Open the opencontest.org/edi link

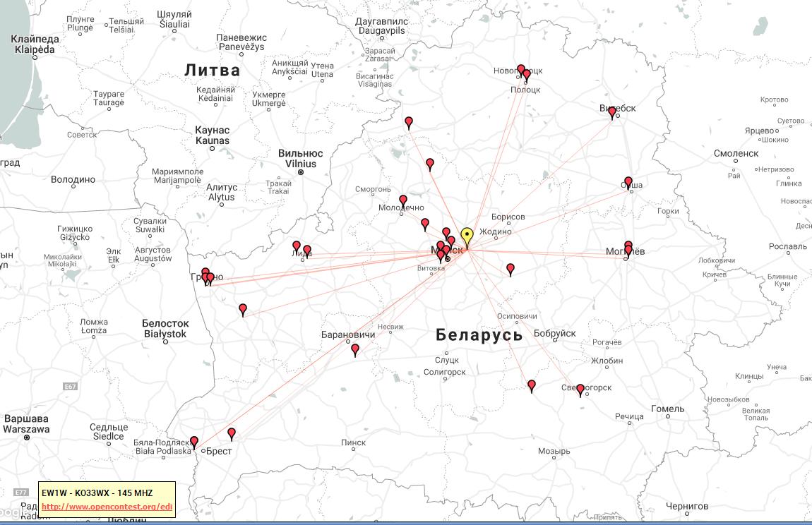[107, 507]
